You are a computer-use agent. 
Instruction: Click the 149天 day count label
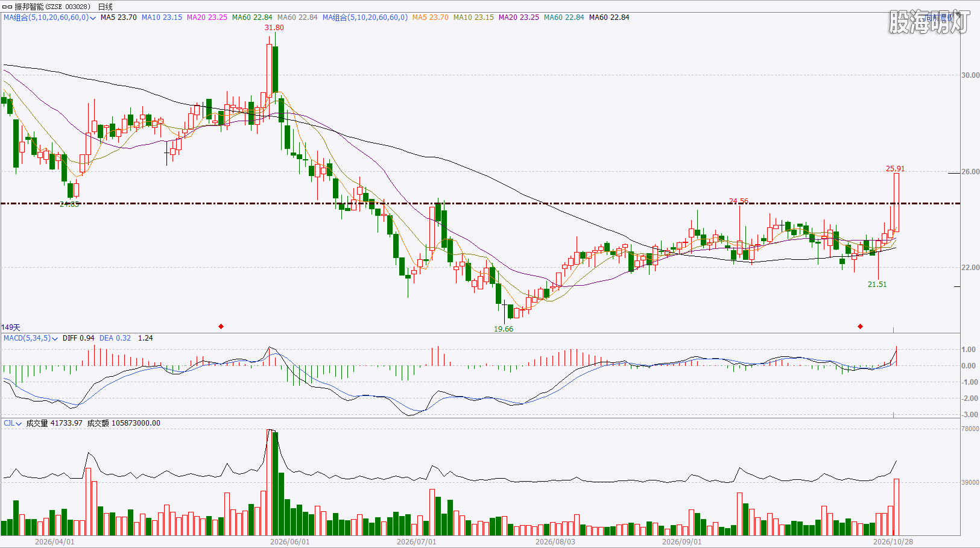point(11,327)
